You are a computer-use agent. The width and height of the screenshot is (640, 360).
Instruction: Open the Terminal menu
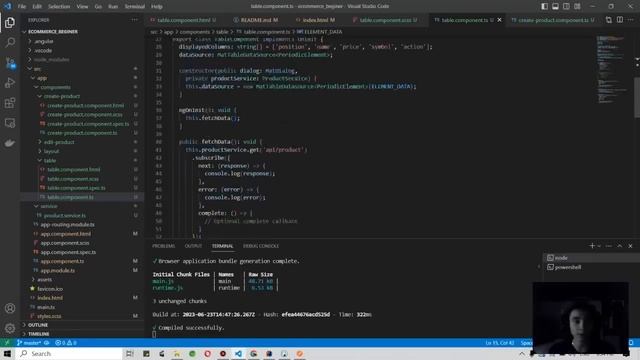(x=135, y=7)
